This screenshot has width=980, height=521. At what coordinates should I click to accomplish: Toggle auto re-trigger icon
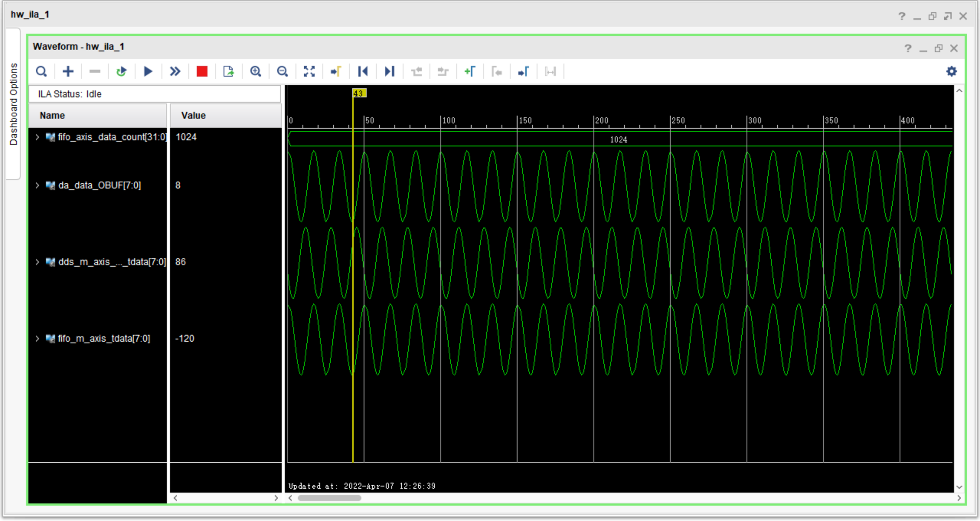pos(121,72)
